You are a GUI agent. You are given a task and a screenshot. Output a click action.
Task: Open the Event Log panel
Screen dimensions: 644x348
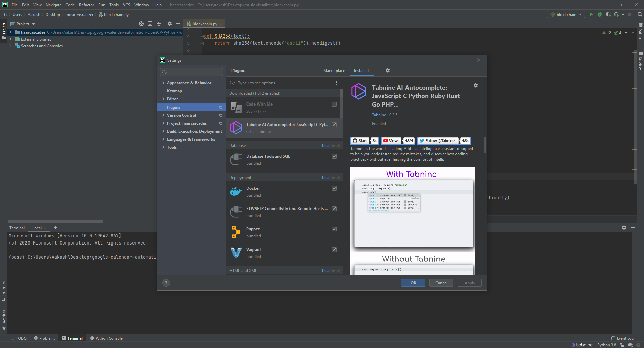[x=622, y=338]
